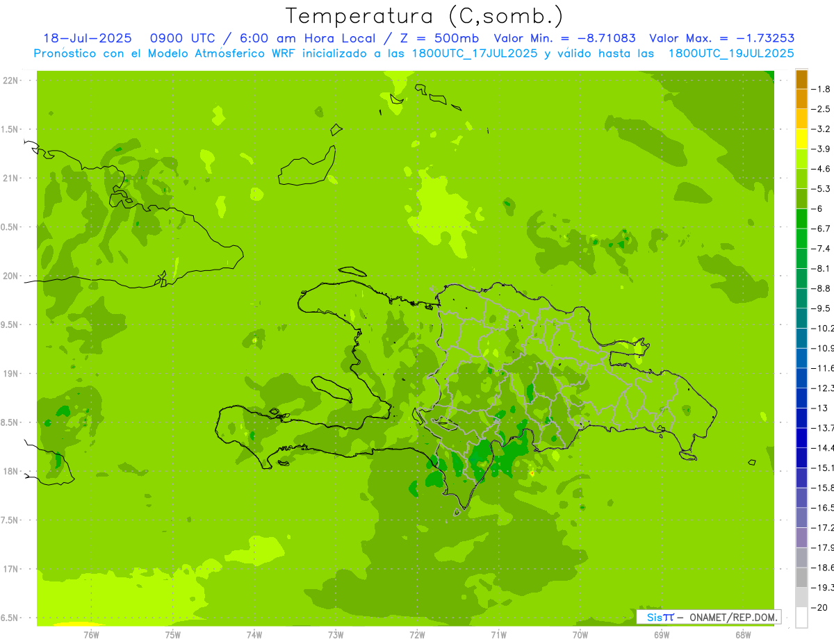Click the '-3.9' colorbar value
Viewport: 834px width, 644px height.
[821, 149]
